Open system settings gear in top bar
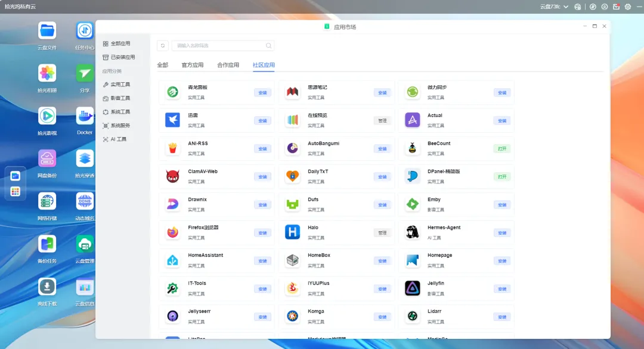Image resolution: width=644 pixels, height=349 pixels. click(x=628, y=7)
